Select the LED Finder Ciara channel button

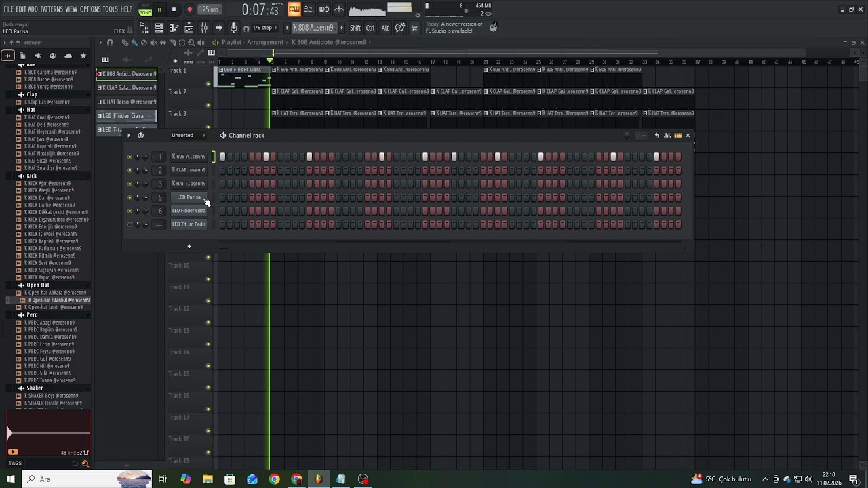point(189,211)
